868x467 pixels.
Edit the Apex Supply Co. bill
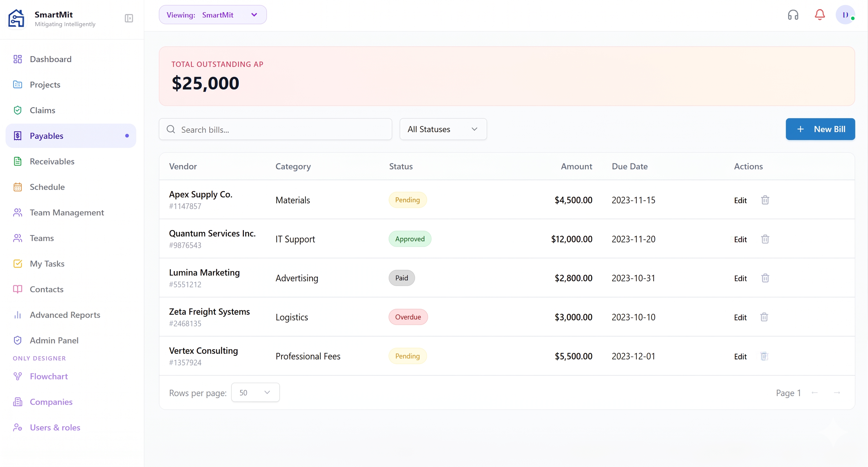coord(740,200)
